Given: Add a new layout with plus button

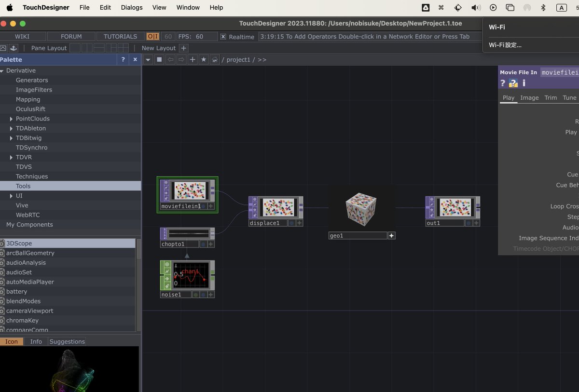Looking at the screenshot, I should (x=183, y=48).
